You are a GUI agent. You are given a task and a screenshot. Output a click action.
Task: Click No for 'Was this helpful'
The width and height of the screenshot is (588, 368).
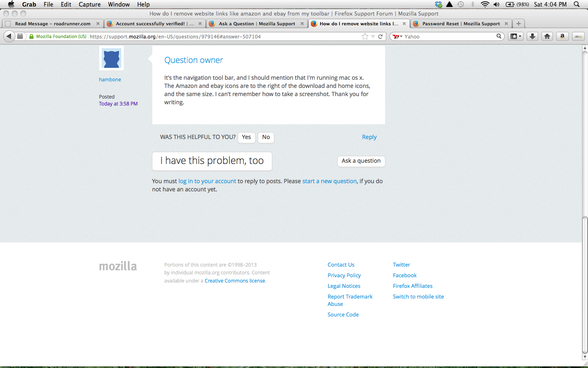pos(266,138)
